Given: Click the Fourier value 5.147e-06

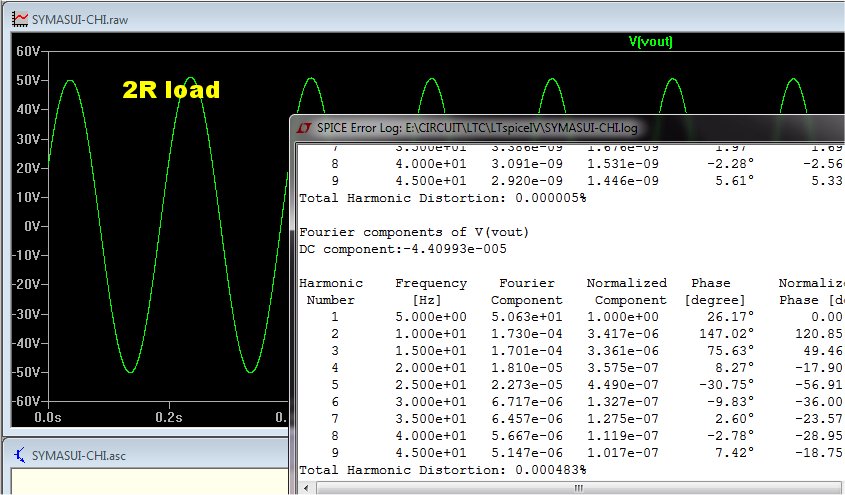Looking at the screenshot, I should click(x=527, y=452).
